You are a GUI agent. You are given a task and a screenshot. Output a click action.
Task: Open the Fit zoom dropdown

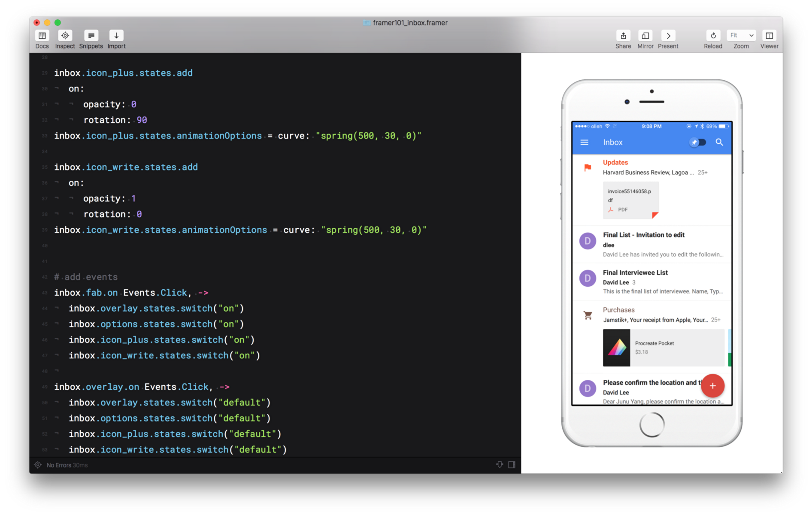coord(741,35)
